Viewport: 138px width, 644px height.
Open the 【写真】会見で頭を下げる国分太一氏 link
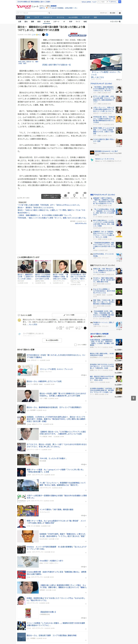pos(56,65)
